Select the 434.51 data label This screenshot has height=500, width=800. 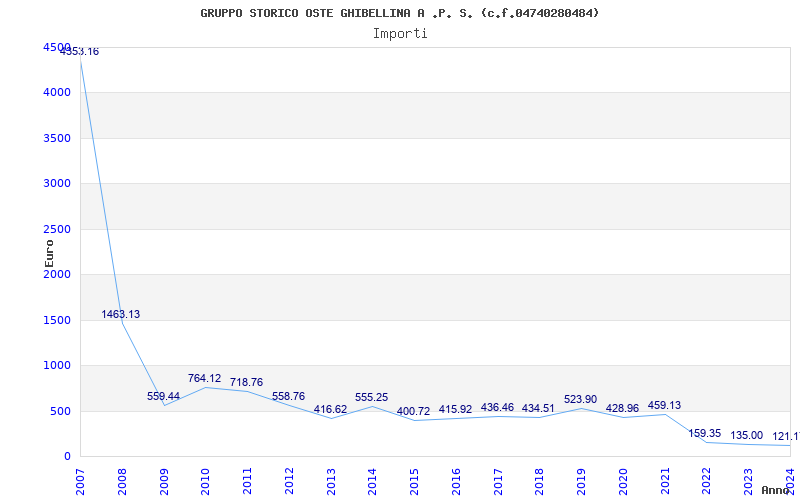coord(538,408)
